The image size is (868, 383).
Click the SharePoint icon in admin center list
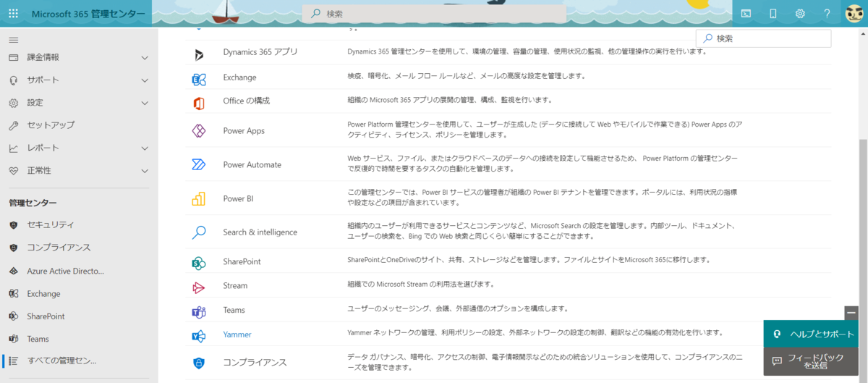click(x=199, y=262)
